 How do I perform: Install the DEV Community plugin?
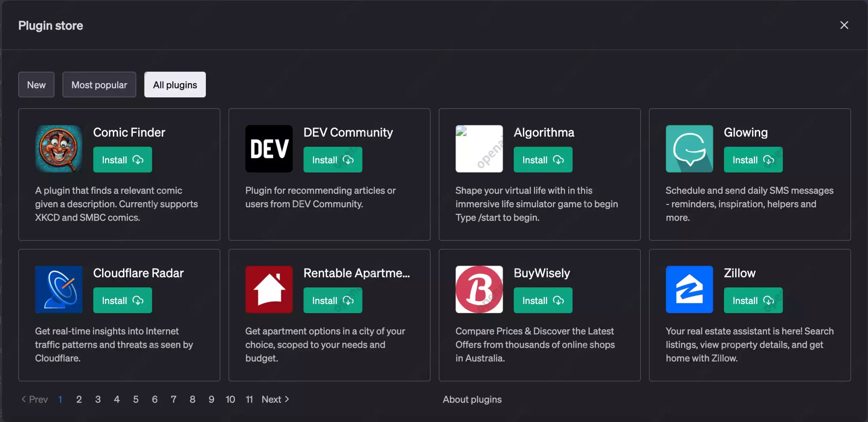(x=333, y=160)
